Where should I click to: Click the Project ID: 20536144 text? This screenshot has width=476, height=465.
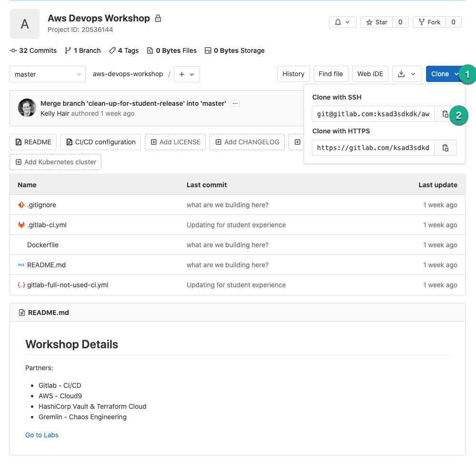coord(80,30)
